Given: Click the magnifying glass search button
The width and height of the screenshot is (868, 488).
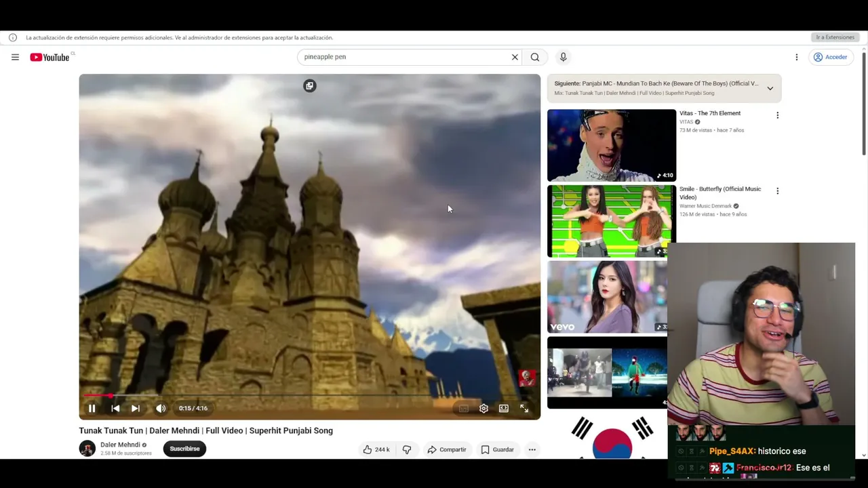Looking at the screenshot, I should 535,57.
